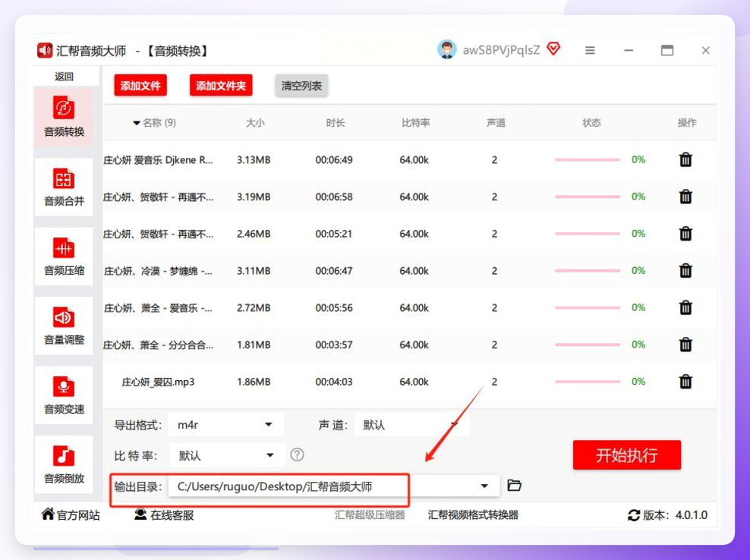The height and width of the screenshot is (560, 750).
Task: Open the 音频变速 sidebar tool
Action: [x=64, y=395]
